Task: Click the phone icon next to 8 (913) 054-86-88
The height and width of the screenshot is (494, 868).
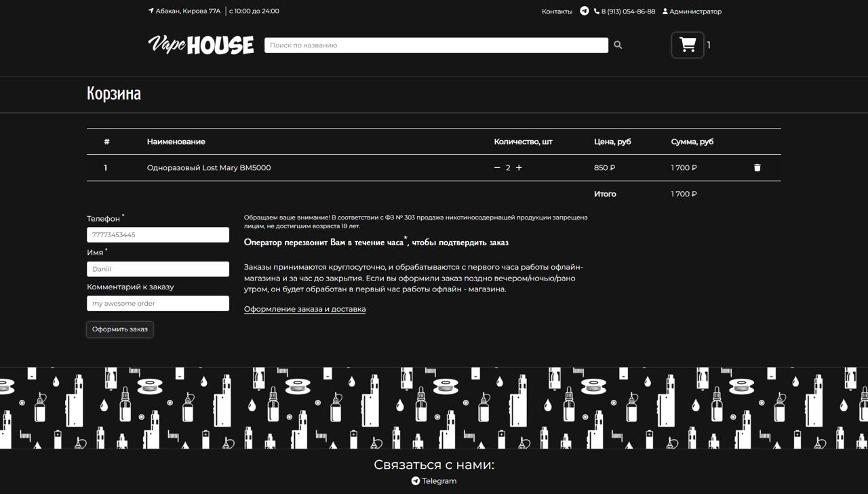Action: [x=596, y=11]
